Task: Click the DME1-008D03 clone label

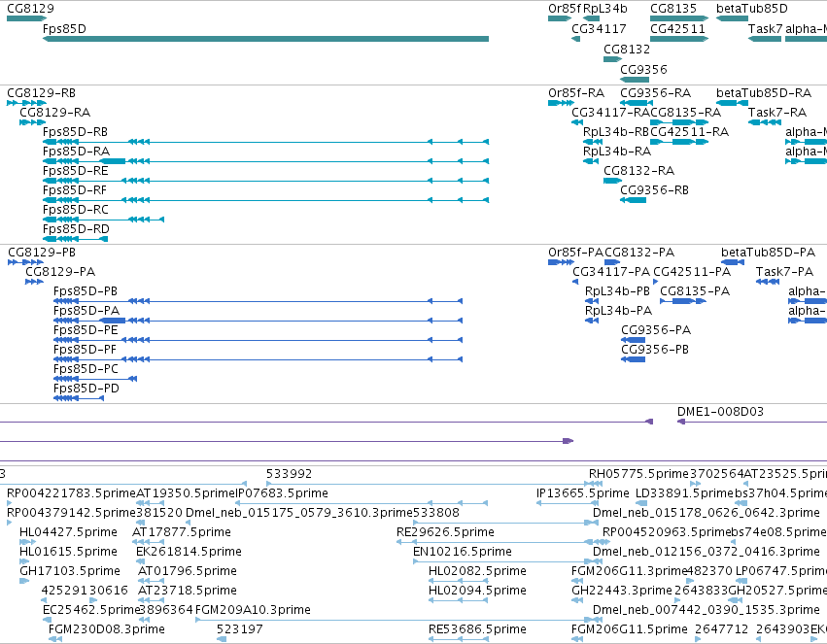Action: (720, 412)
